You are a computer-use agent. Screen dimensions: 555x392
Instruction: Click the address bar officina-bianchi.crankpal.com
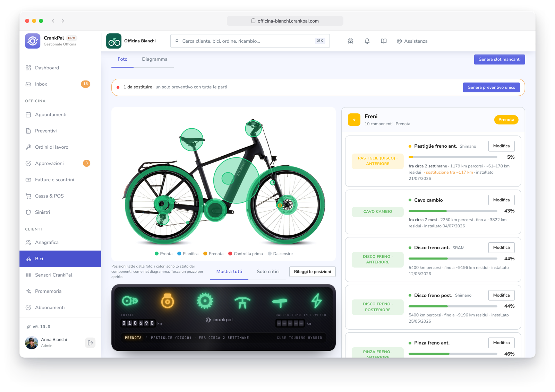click(x=285, y=21)
